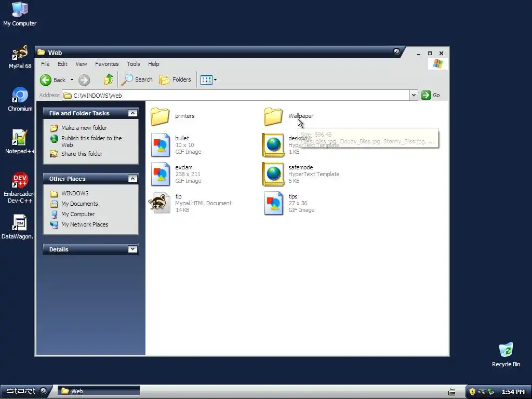Image resolution: width=532 pixels, height=399 pixels.
Task: Open the File menu
Action: point(45,64)
